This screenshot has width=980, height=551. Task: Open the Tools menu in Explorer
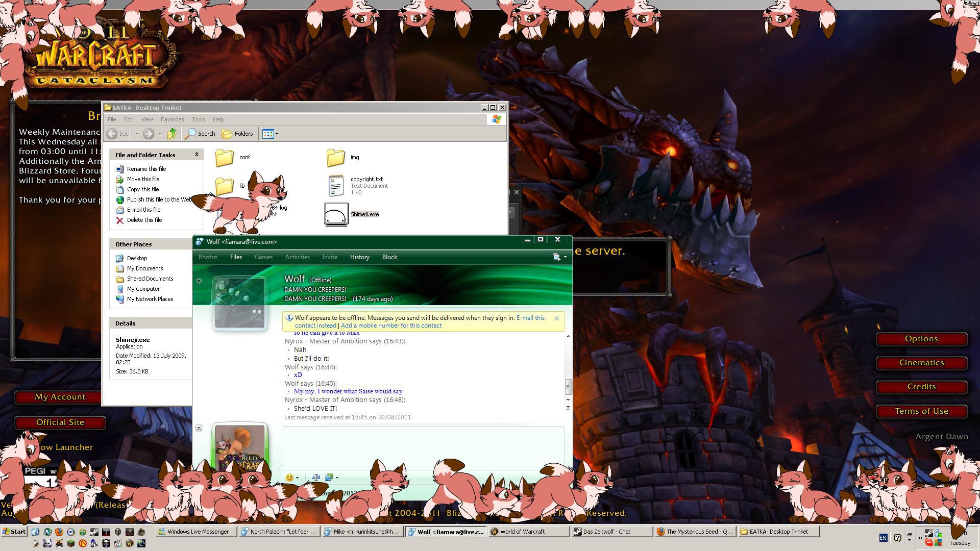click(198, 119)
